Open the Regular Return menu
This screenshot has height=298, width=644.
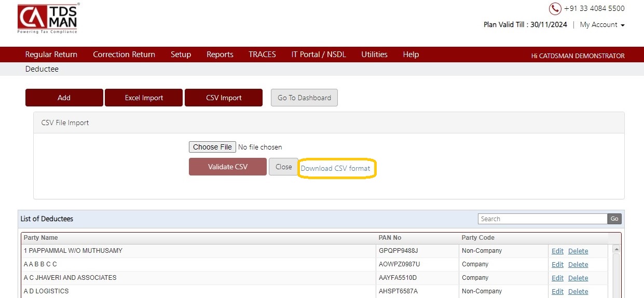tap(51, 55)
